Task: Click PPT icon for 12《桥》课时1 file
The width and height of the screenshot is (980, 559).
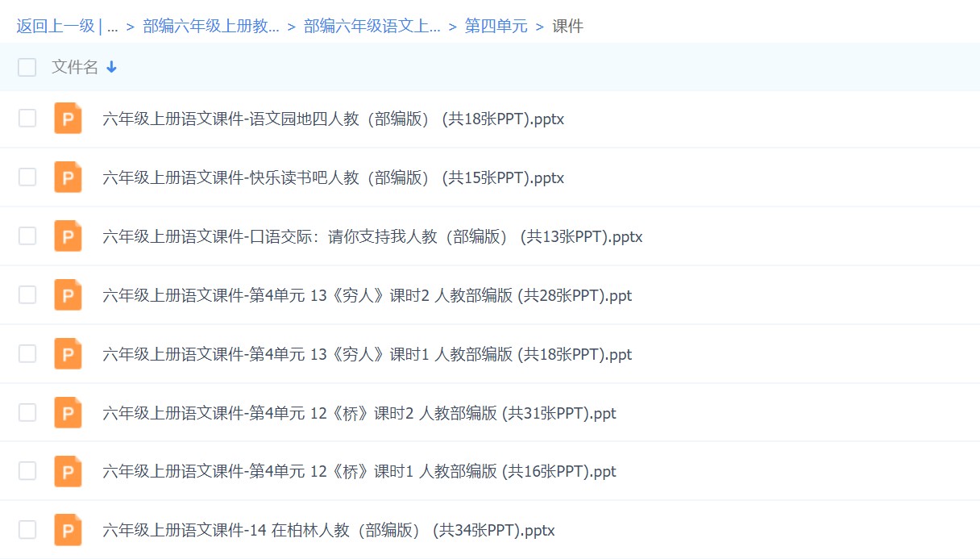Action: [68, 471]
